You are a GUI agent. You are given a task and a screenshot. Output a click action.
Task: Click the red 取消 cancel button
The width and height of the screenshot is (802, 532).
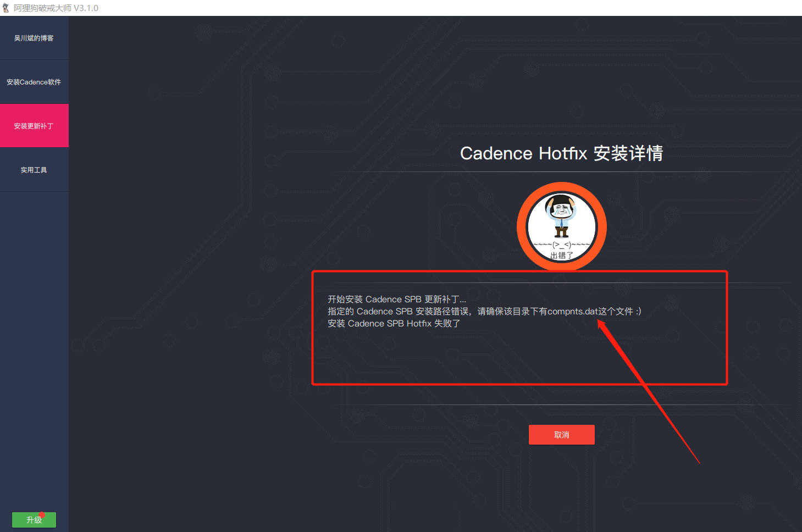tap(561, 435)
